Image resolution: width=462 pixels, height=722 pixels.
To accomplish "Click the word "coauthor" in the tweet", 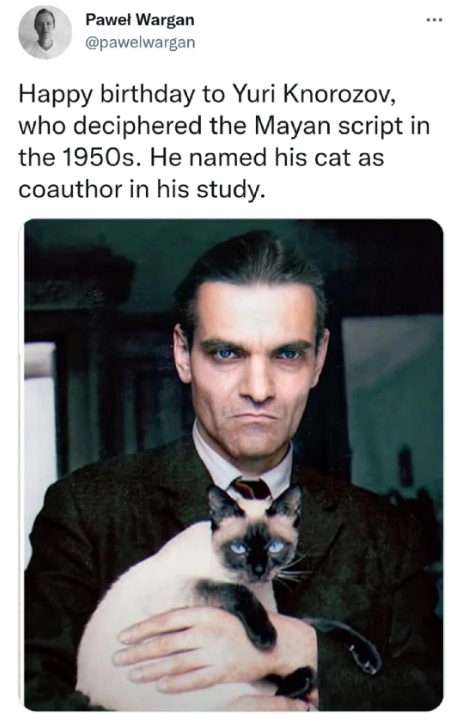I will 70,189.
